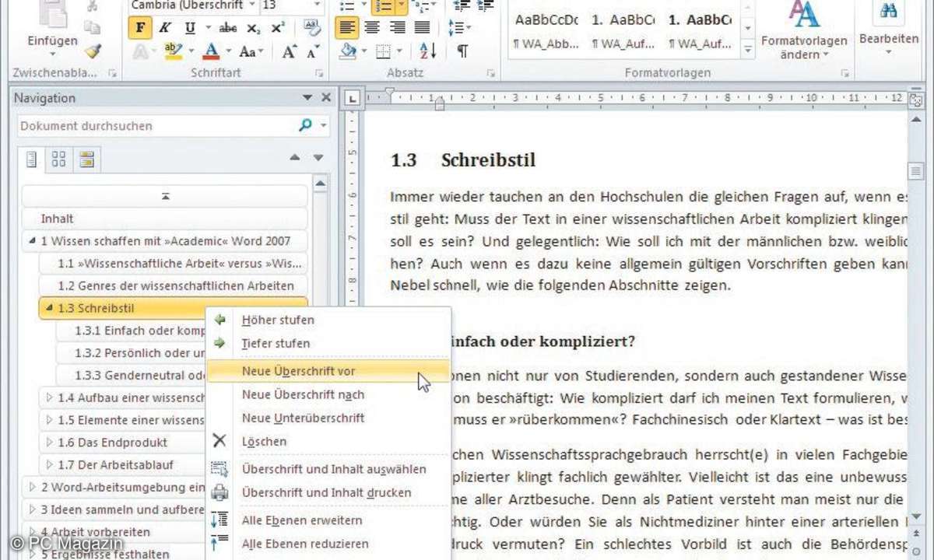The height and width of the screenshot is (560, 934).
Task: Open the font size dropdown showing 13
Action: click(x=318, y=5)
